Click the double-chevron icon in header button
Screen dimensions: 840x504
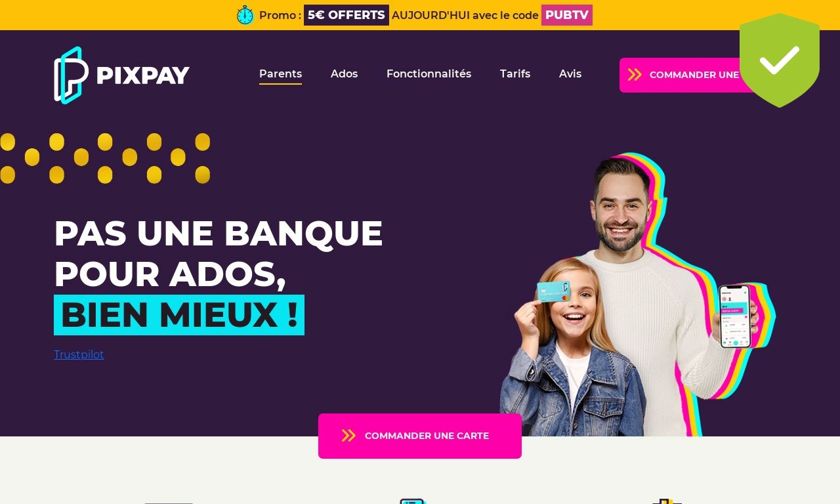635,75
